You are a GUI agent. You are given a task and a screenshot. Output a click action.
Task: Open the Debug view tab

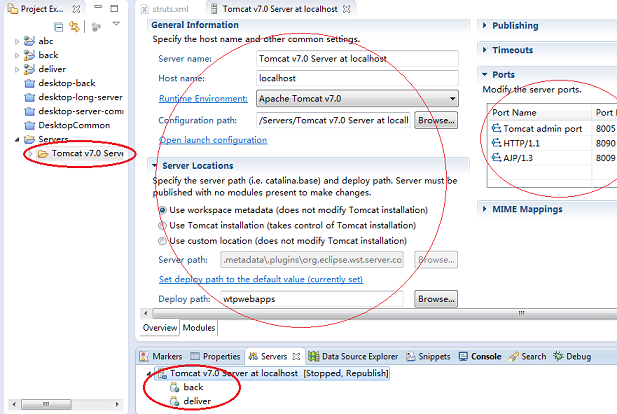572,357
